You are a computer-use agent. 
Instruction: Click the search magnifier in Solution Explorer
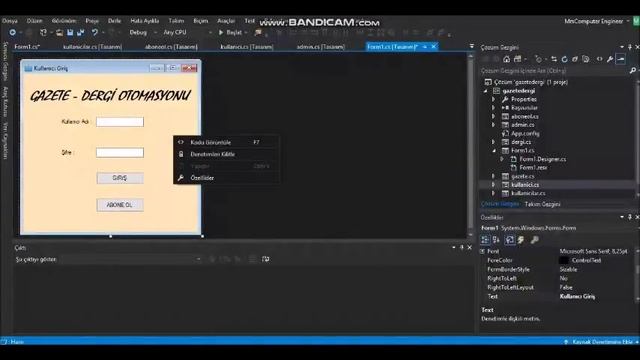pyautogui.click(x=633, y=71)
